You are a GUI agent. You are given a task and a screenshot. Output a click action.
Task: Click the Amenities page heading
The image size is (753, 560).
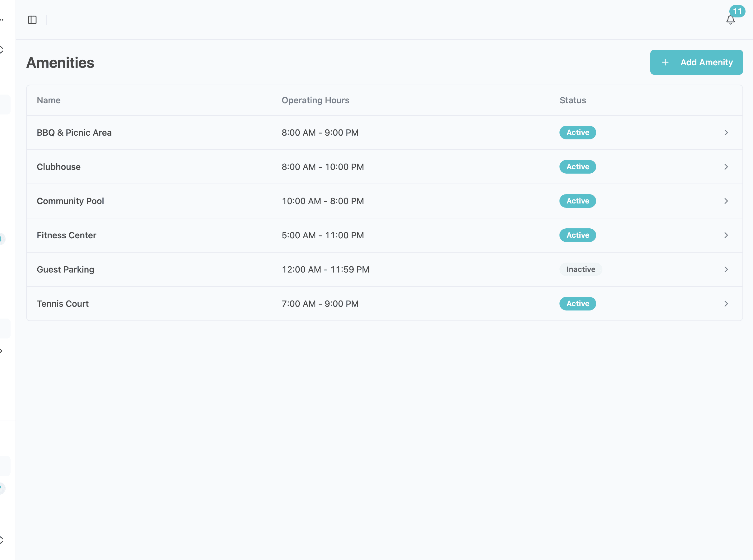[60, 62]
